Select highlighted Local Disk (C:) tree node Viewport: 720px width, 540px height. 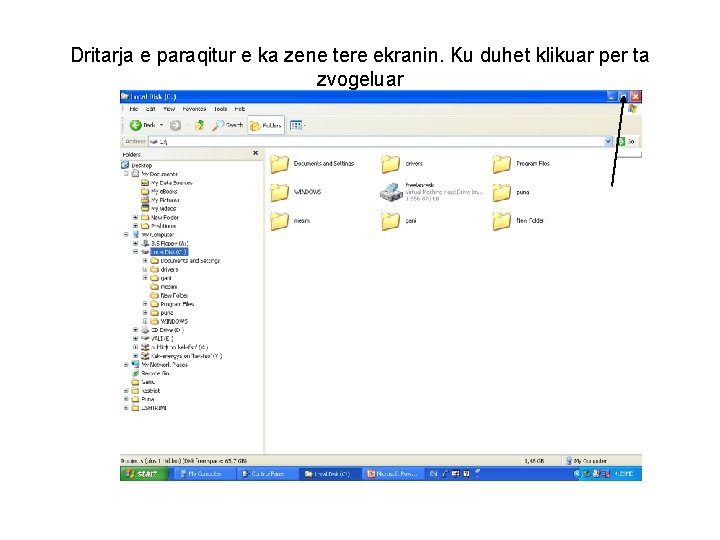tap(169, 252)
